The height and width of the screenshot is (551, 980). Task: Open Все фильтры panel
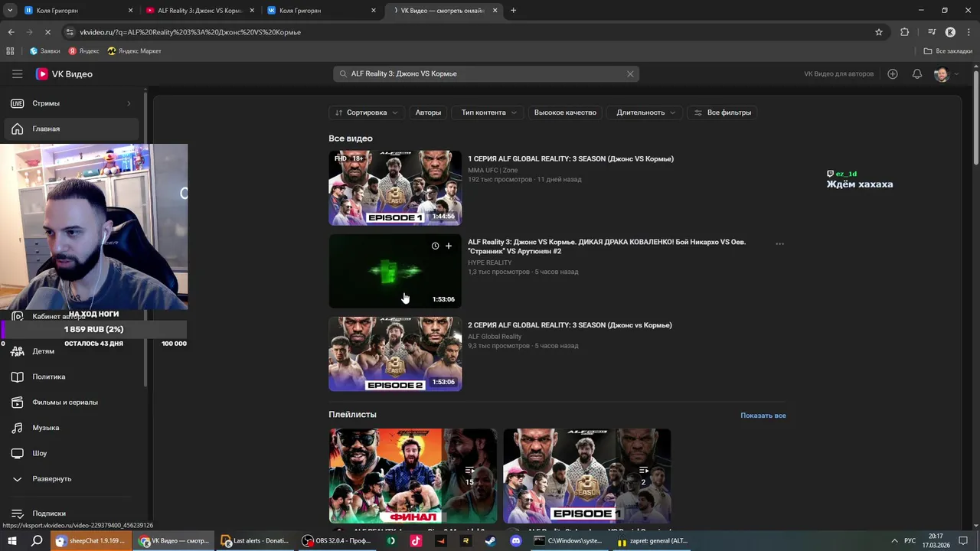[x=722, y=112]
